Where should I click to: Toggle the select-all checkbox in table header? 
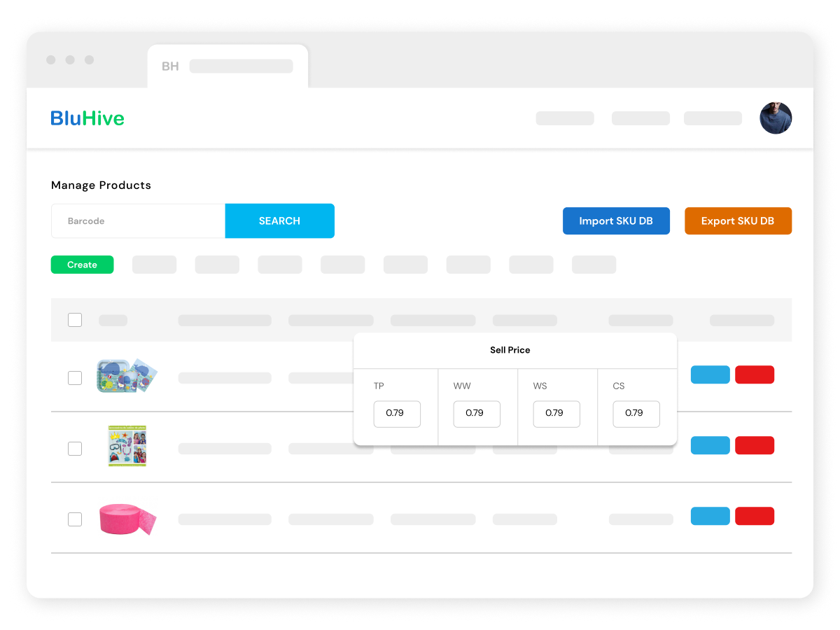pos(75,320)
